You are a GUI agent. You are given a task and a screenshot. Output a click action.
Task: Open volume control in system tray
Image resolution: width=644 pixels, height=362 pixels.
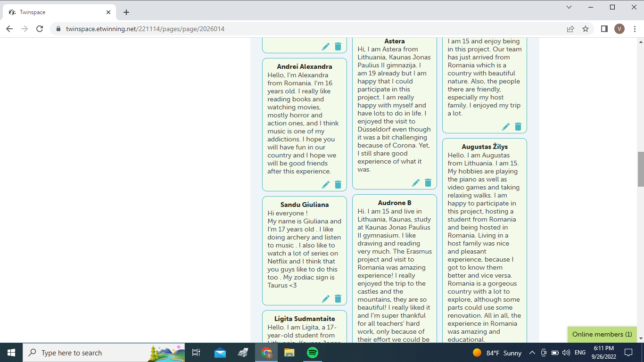[566, 353]
